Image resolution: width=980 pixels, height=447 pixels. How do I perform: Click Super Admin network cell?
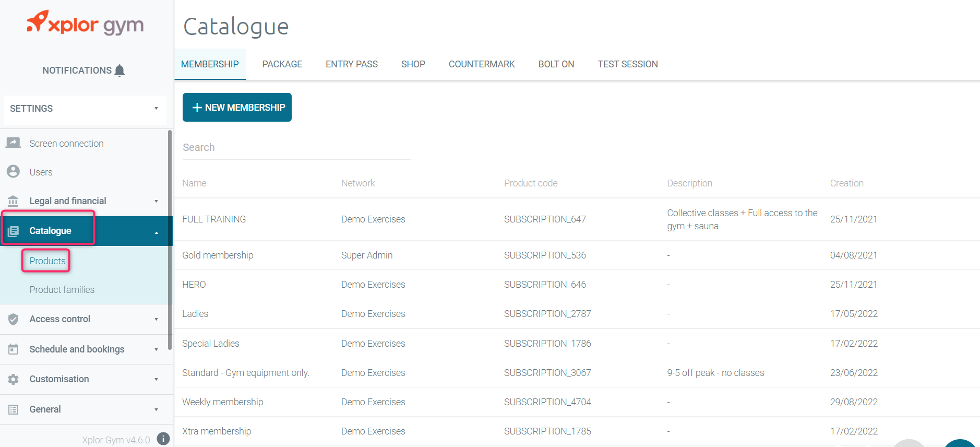[x=367, y=255]
